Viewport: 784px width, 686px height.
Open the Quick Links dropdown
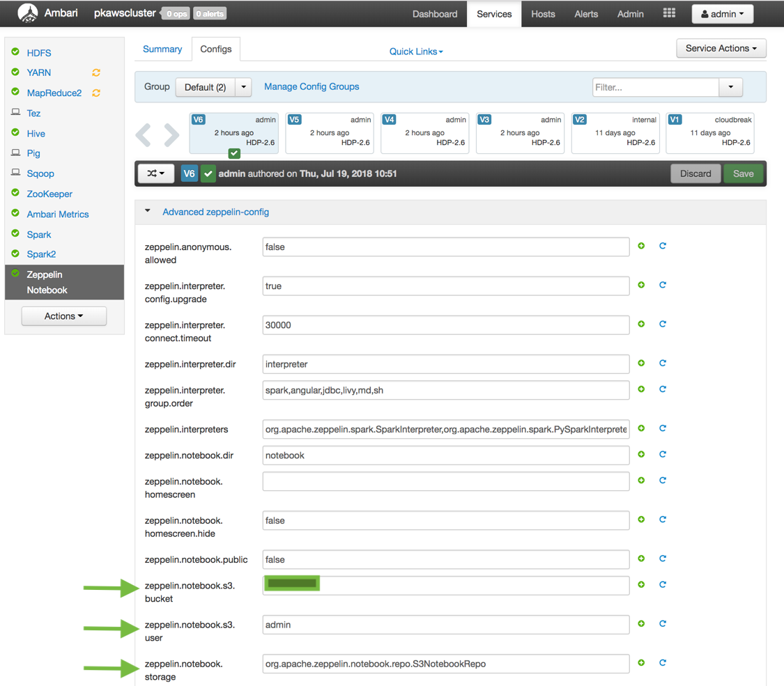[415, 52]
